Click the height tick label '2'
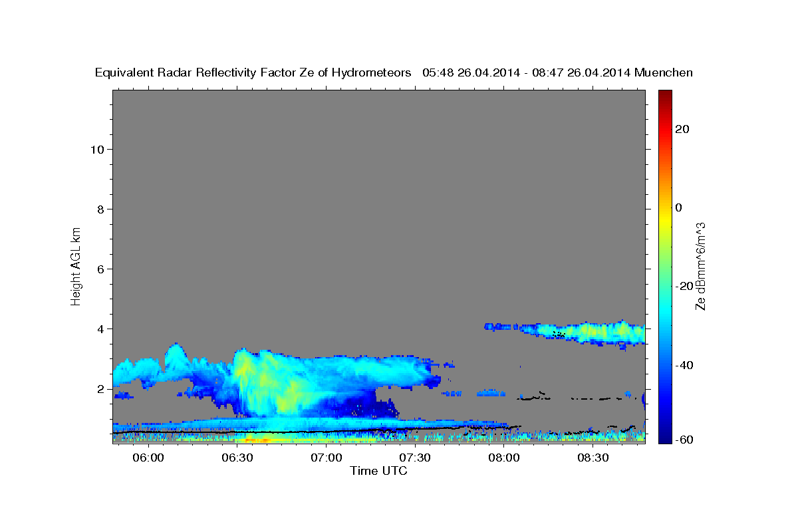Viewport: 798px width, 532px height. point(100,388)
